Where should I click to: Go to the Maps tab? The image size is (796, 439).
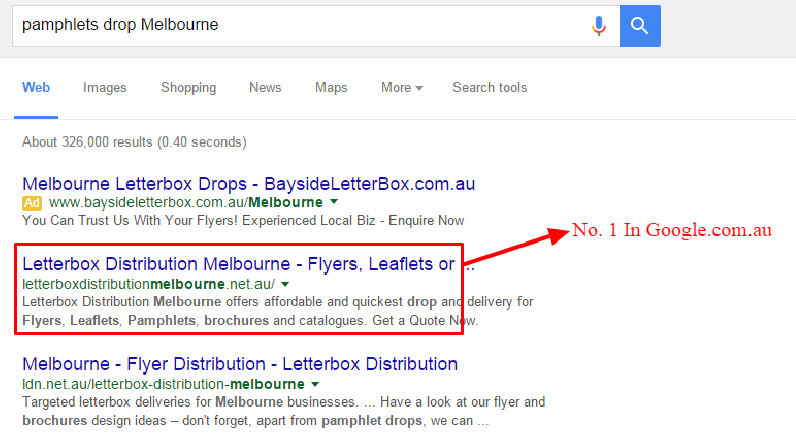pyautogui.click(x=331, y=88)
